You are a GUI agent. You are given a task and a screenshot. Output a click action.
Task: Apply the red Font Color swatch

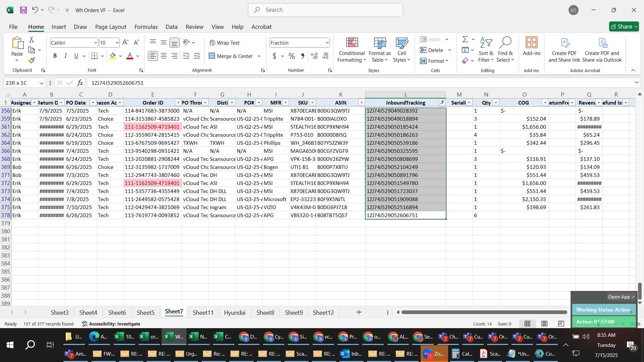130,56
